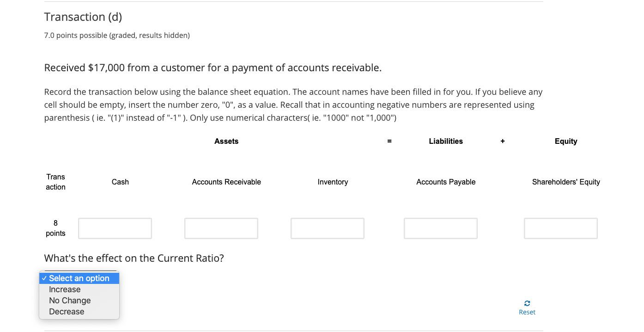This screenshot has height=332, width=644.
Task: Click the Shareholders' Equity input field
Action: click(x=560, y=228)
